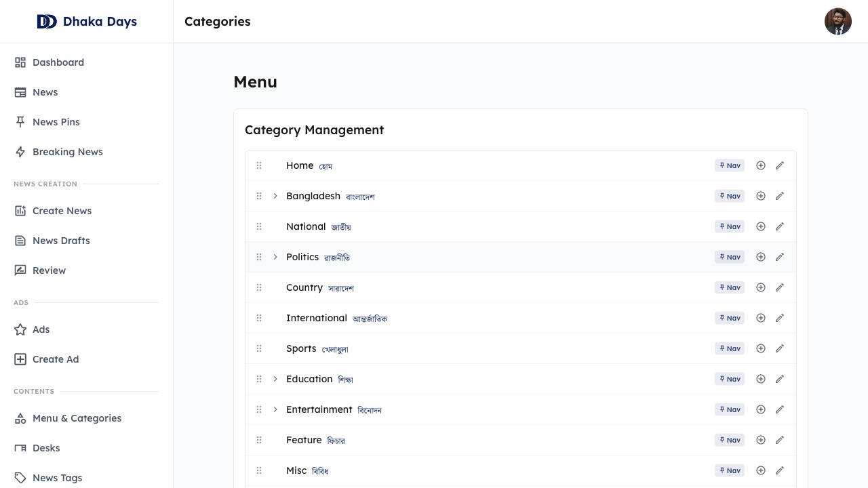This screenshot has width=868, height=488.
Task: Add subcategory to Entertainment row
Action: tap(761, 409)
